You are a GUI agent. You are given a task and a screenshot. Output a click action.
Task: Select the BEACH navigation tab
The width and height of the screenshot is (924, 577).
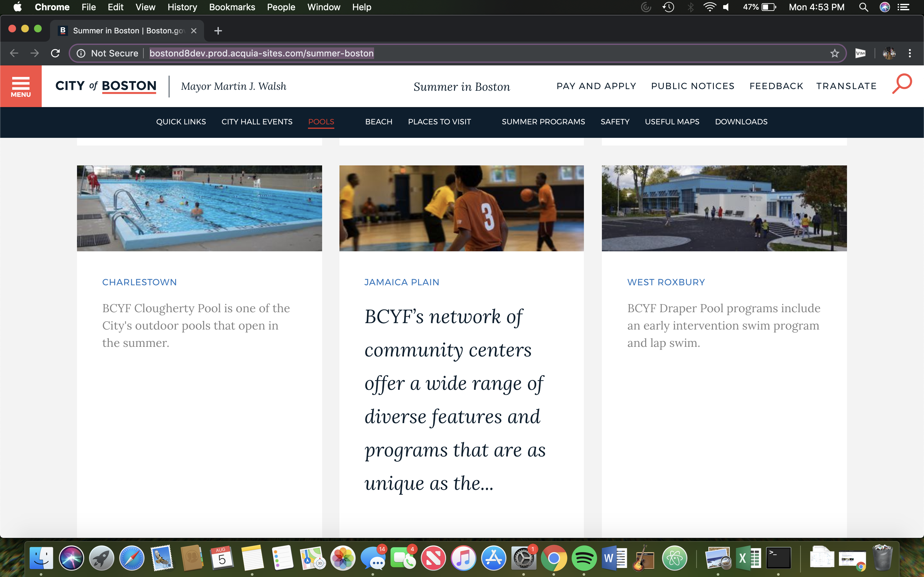click(x=378, y=122)
